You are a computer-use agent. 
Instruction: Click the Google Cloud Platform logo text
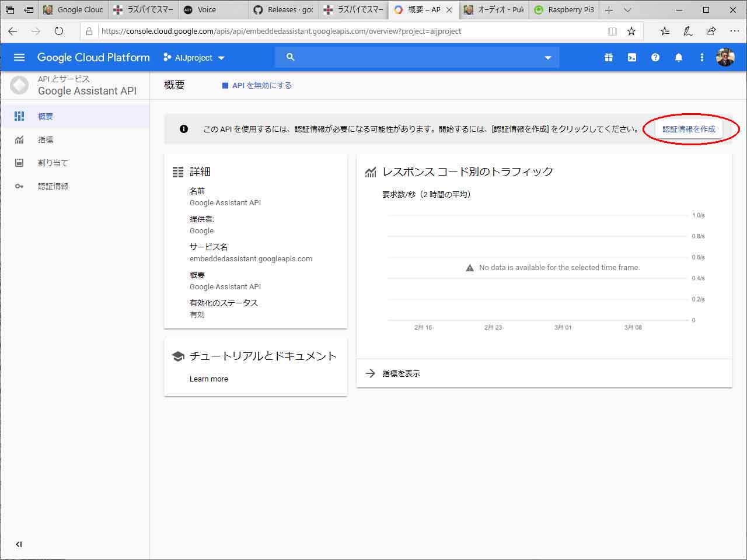click(93, 57)
